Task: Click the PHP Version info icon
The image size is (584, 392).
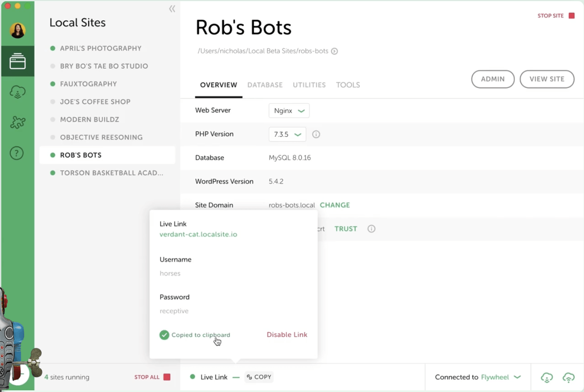Action: [316, 134]
